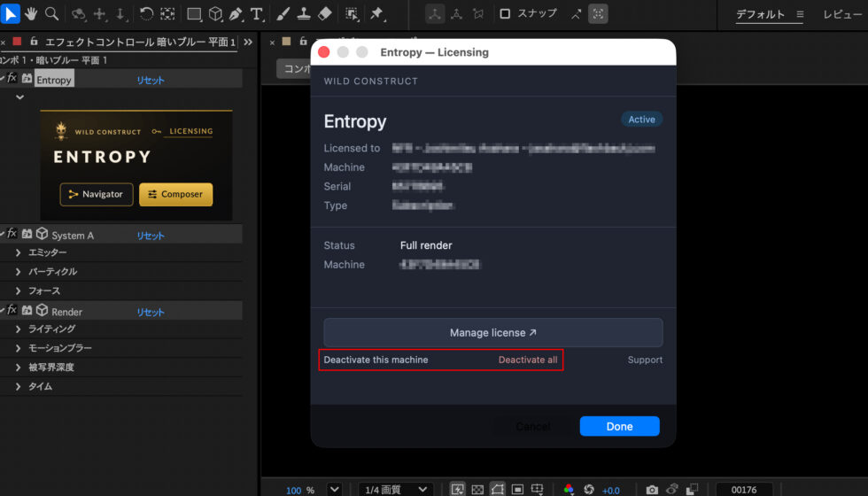The width and height of the screenshot is (868, 496).
Task: Collapse the Entropy custom UI chevron
Action: coord(19,97)
